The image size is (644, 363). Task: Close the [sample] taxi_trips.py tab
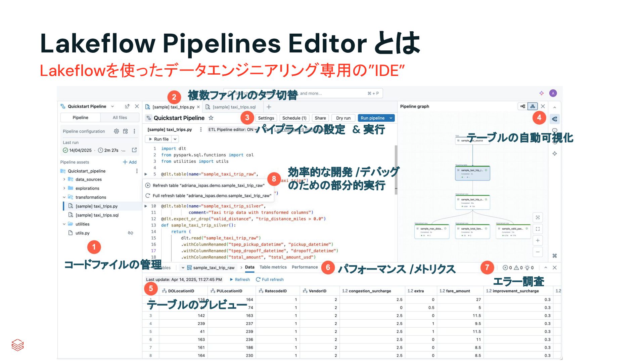point(198,107)
